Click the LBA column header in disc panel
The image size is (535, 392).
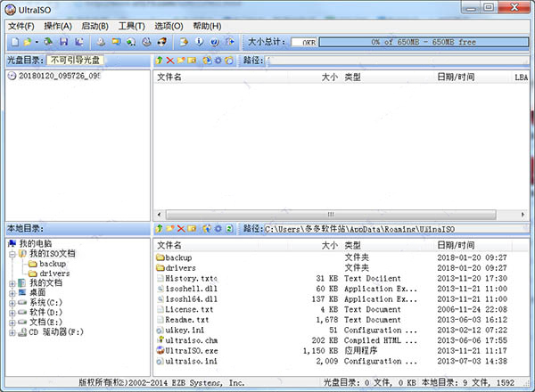coord(521,78)
